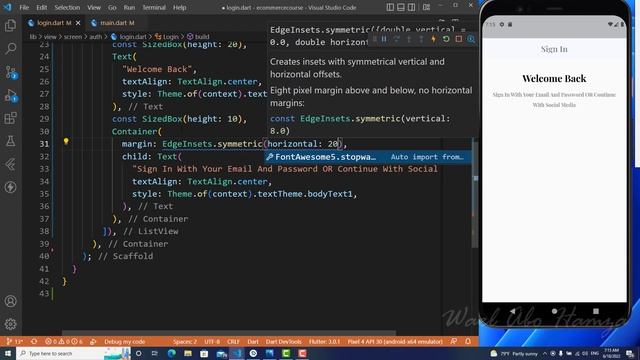Image resolution: width=640 pixels, height=360 pixels.
Task: Open the Accounts menu icon
Action: click(10, 301)
